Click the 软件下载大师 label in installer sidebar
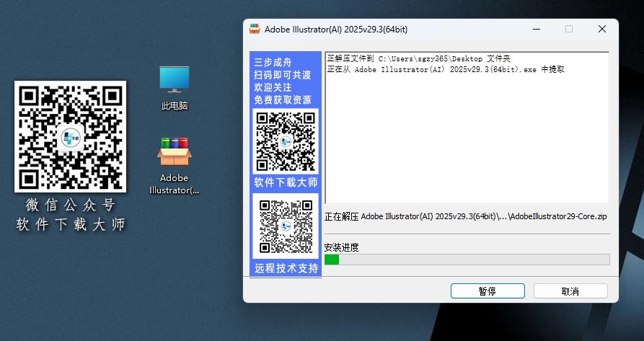Image resolution: width=644 pixels, height=341 pixels. click(x=286, y=182)
